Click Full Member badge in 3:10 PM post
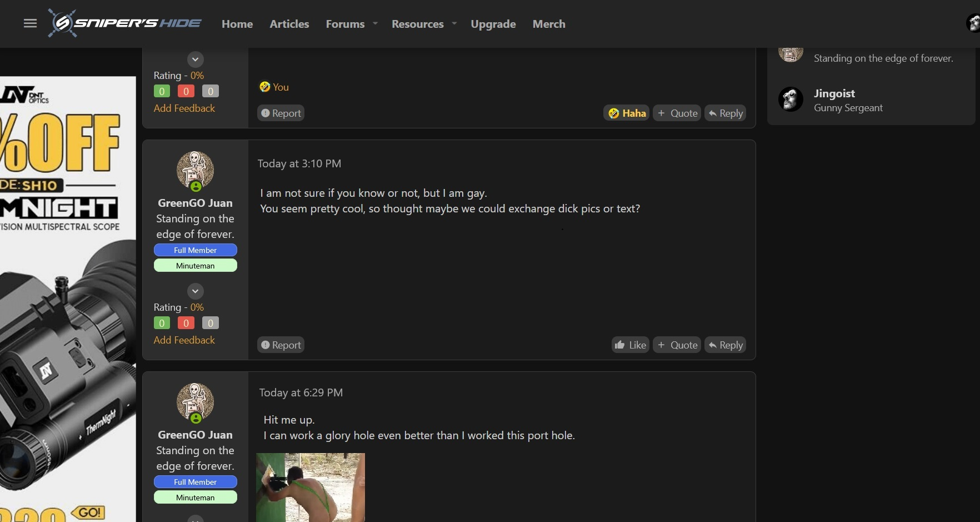 [195, 250]
